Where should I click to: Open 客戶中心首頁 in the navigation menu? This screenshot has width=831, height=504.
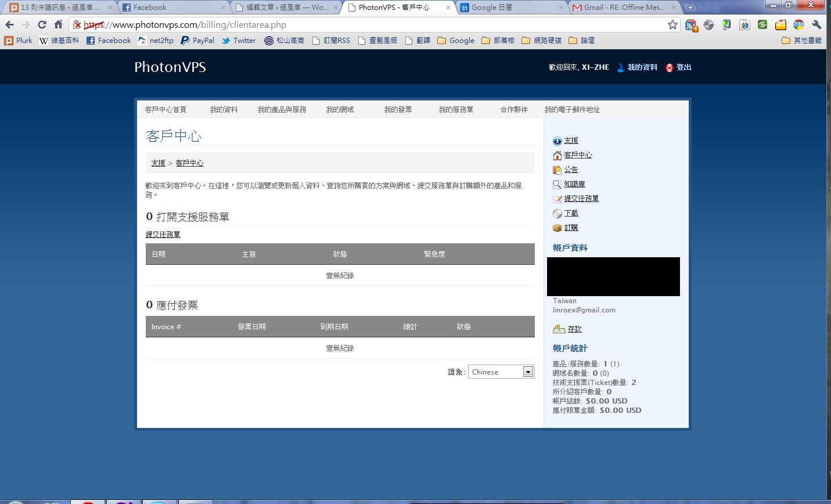pos(166,109)
